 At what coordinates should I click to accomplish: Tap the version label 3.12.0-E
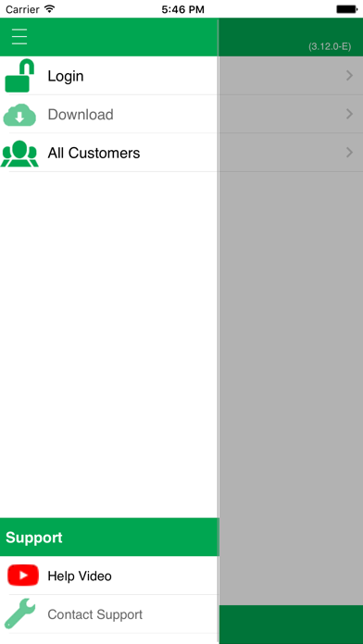coord(330,46)
